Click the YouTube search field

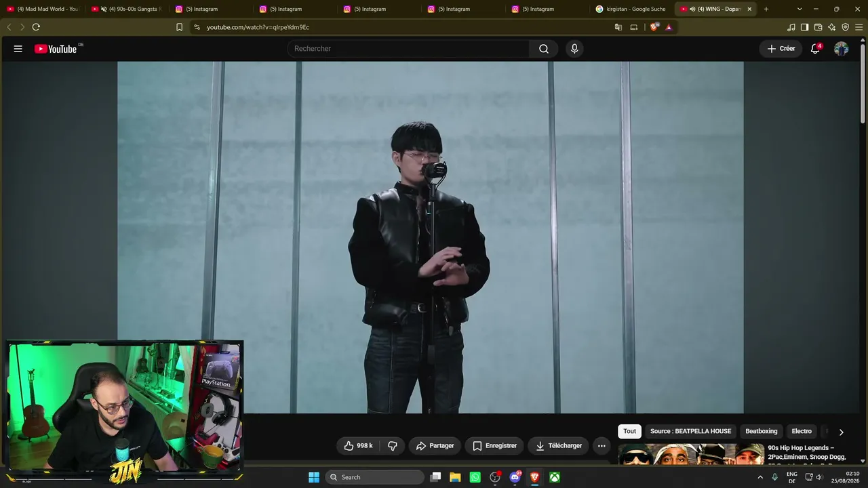click(x=408, y=49)
